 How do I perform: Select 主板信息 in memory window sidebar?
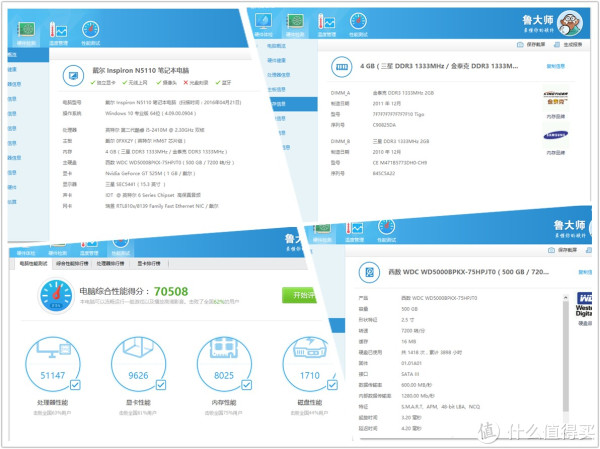click(x=276, y=90)
